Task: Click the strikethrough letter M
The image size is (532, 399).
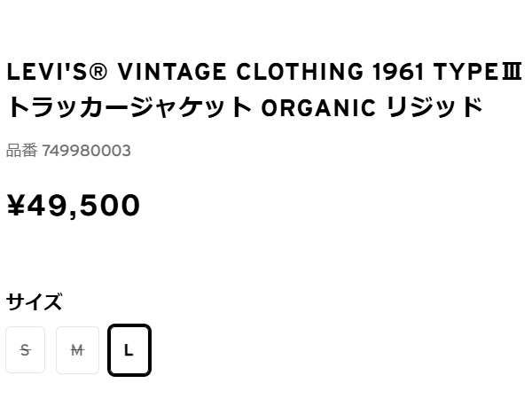Action: pos(77,350)
